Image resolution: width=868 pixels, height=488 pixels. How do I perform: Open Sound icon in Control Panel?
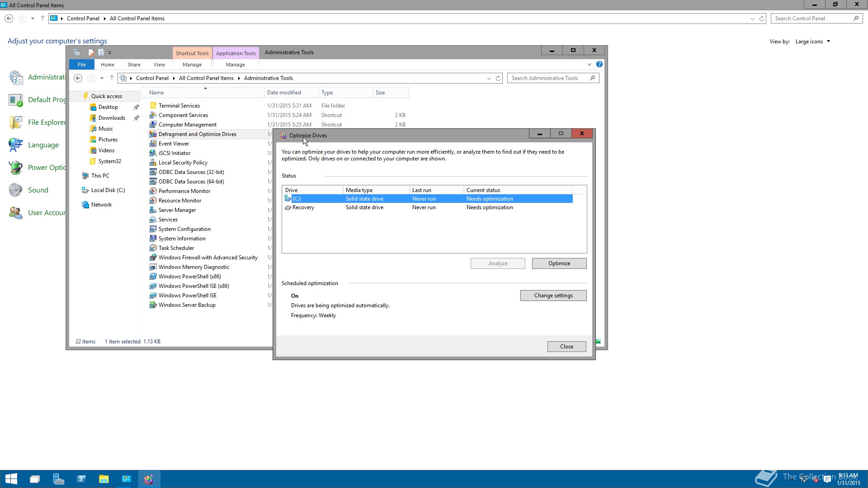(x=16, y=190)
